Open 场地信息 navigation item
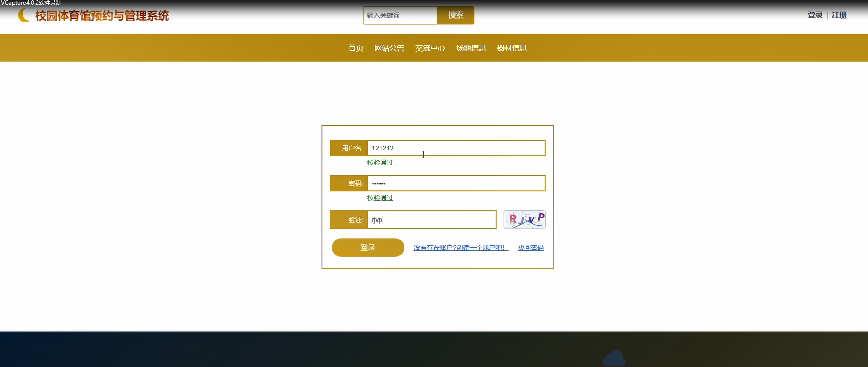 [471, 48]
